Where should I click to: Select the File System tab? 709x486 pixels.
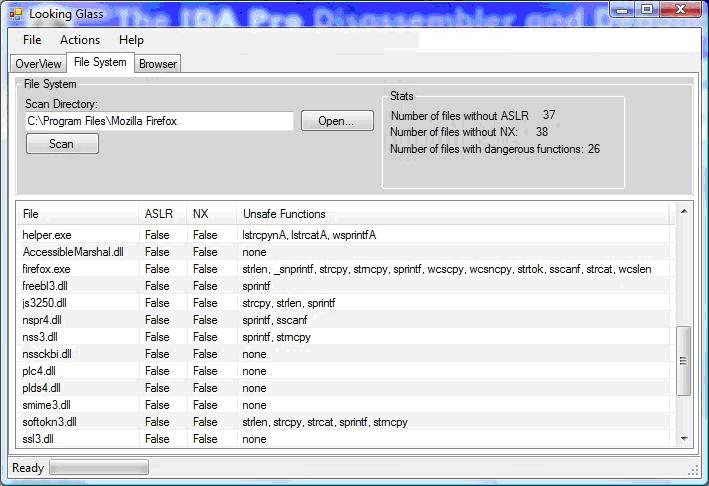point(100,62)
